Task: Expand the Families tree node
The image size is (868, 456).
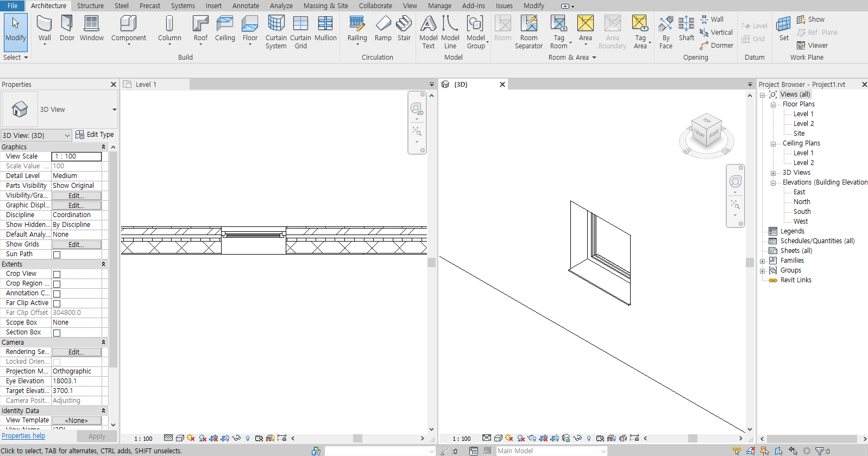Action: coord(762,261)
